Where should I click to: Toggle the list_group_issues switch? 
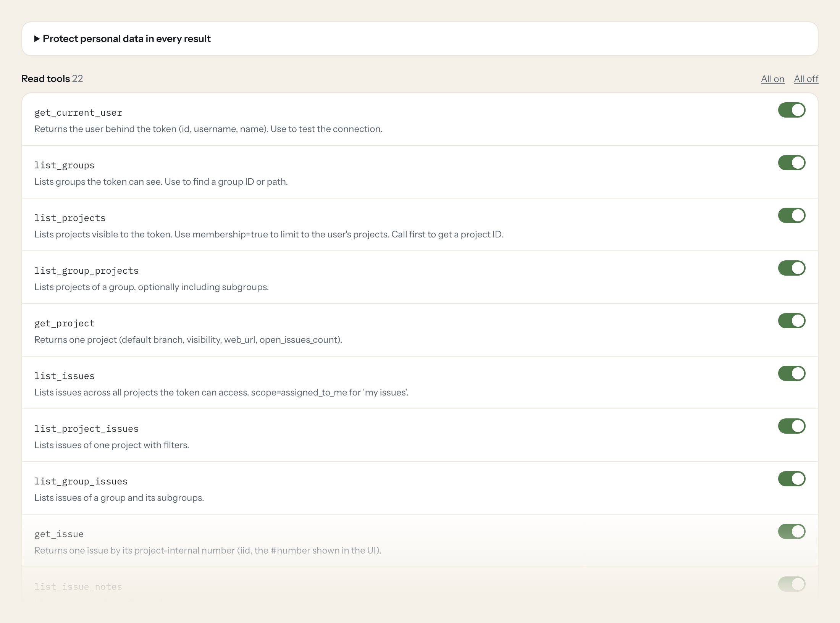coord(792,479)
